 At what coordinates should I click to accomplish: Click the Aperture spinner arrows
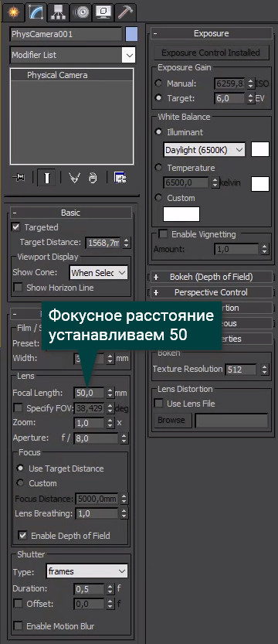tap(124, 438)
